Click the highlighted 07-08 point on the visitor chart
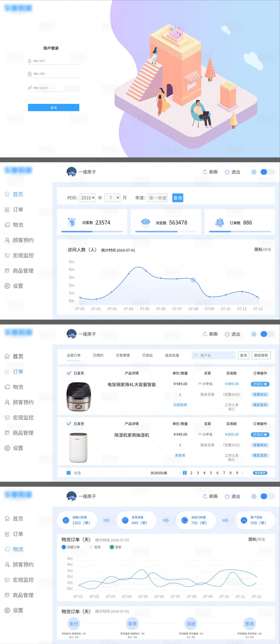Image resolution: width=280 pixels, height=644 pixels. [193, 280]
